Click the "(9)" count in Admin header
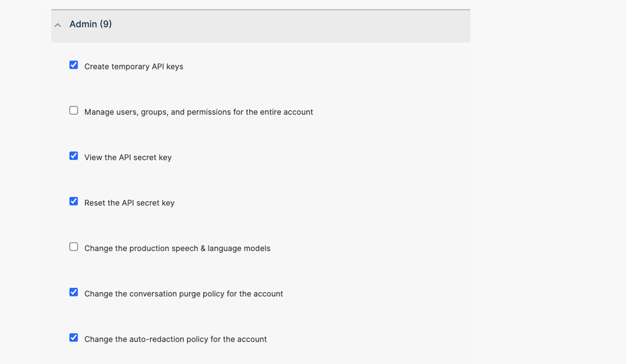Image resolution: width=626 pixels, height=364 pixels. pyautogui.click(x=106, y=24)
